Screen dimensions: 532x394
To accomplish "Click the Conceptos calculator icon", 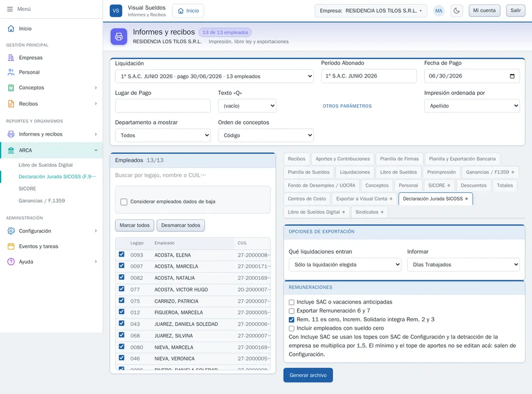I will point(11,88).
